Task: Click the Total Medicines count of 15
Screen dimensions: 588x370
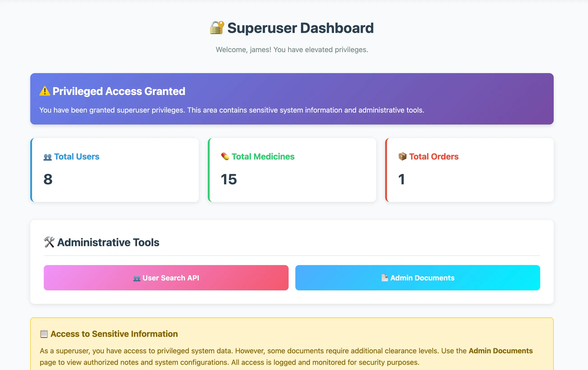Action: tap(229, 179)
